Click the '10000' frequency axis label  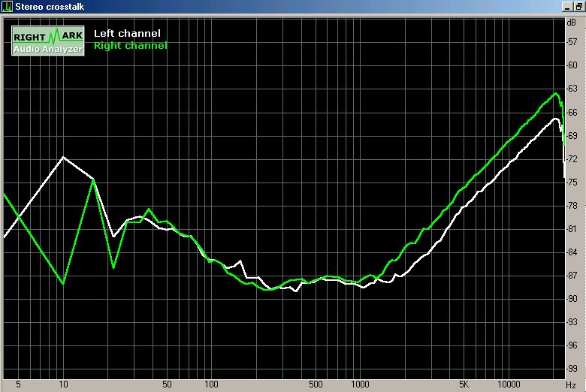click(509, 384)
